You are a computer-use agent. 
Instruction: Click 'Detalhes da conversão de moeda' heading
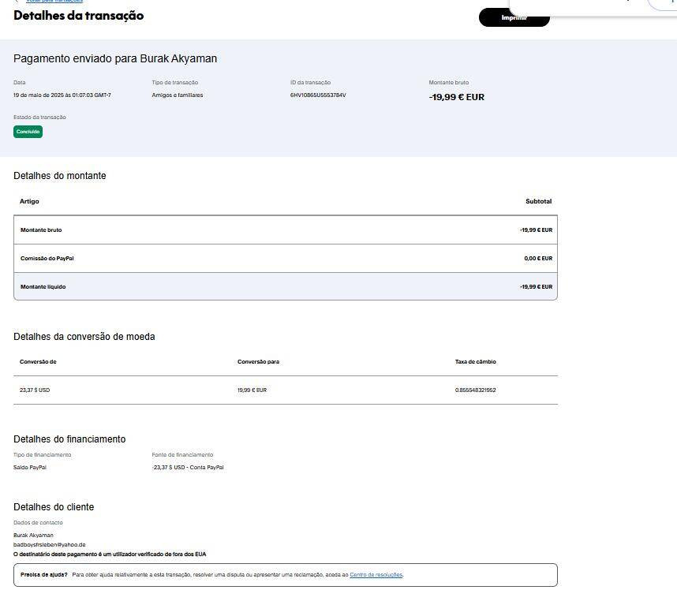(x=84, y=337)
